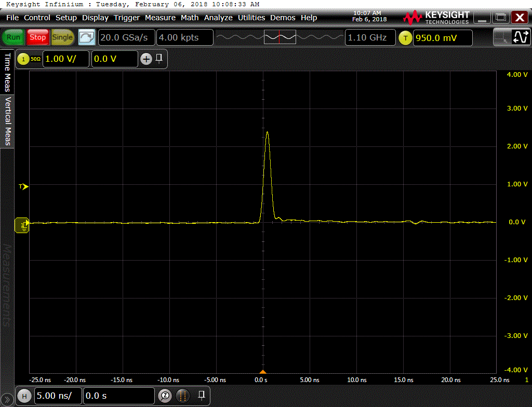Screen dimensions: 532x407
Task: Click the -3.00 V axis label
Action: [516, 336]
